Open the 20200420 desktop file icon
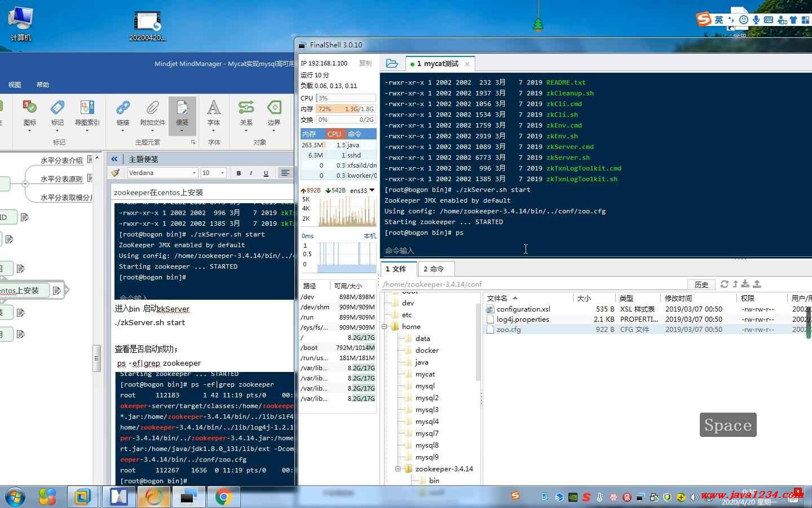The image size is (812, 508). coord(148,25)
